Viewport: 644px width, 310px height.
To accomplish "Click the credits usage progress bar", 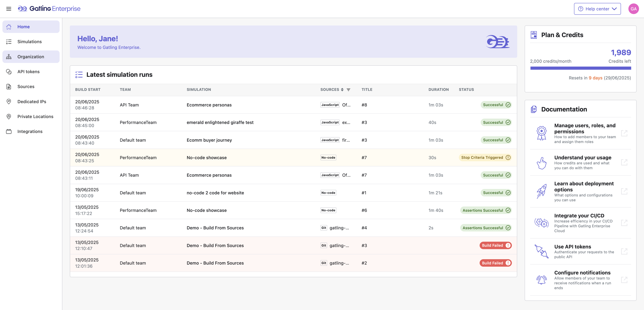I will click(x=580, y=68).
